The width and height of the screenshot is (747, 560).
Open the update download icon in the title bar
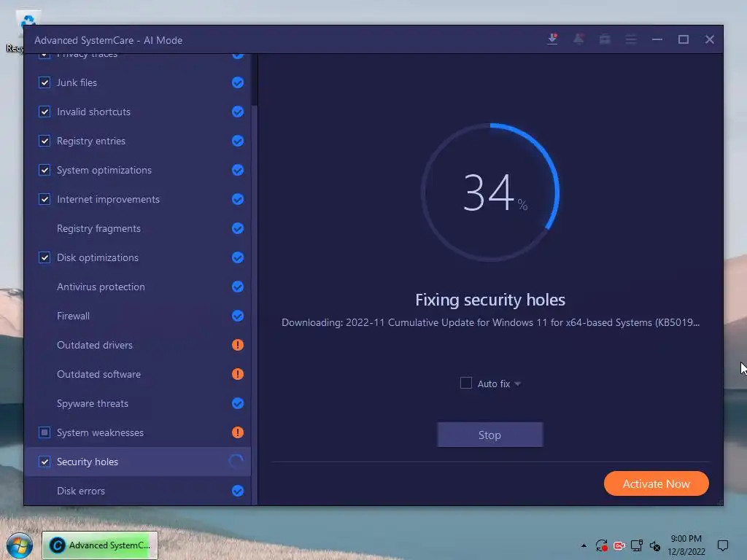[x=553, y=39]
